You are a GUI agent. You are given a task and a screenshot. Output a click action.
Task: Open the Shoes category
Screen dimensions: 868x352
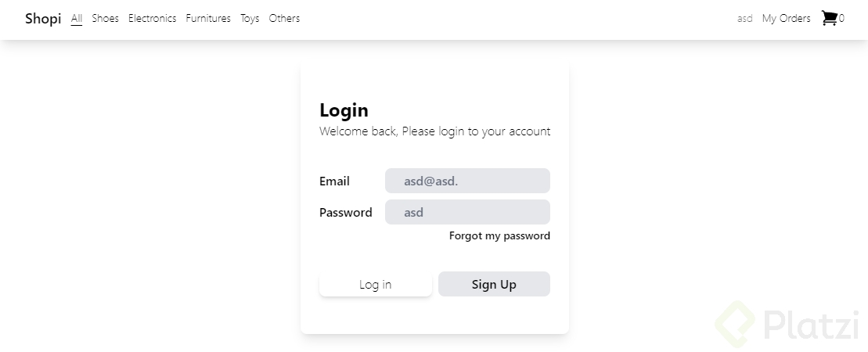pos(105,19)
